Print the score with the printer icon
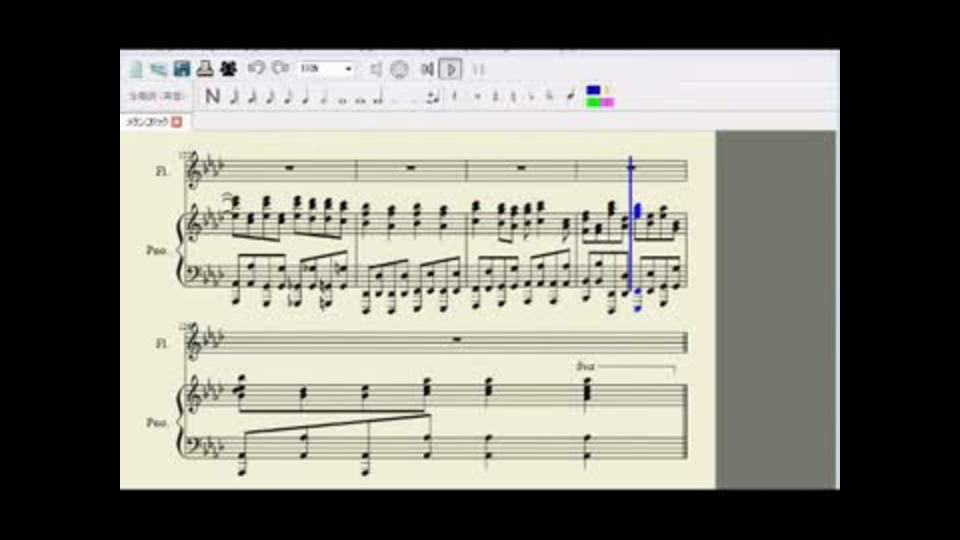The width and height of the screenshot is (960, 540). (x=204, y=69)
